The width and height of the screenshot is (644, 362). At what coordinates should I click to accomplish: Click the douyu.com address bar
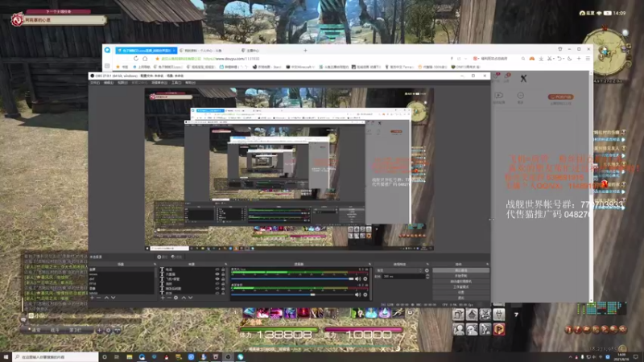[231, 59]
